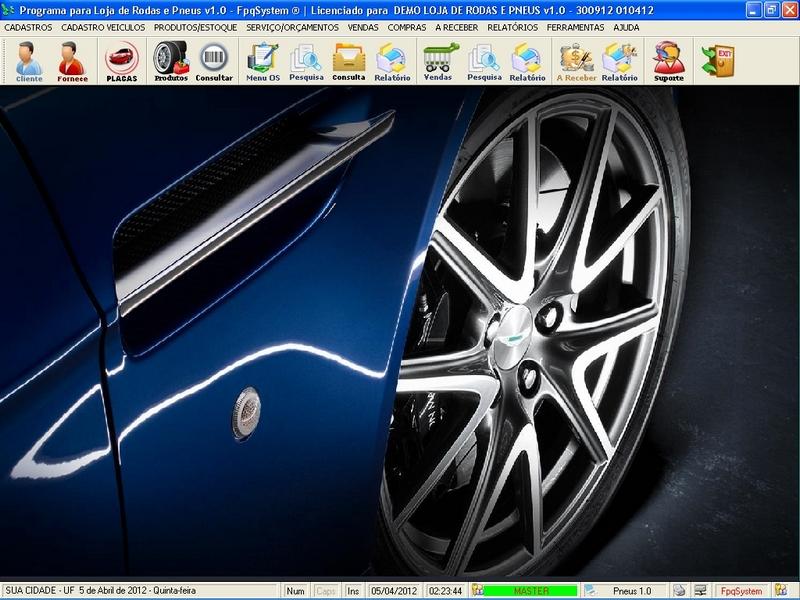Image resolution: width=800 pixels, height=600 pixels.
Task: Click the Pneus 1.0 status bar panel
Action: pos(631,591)
